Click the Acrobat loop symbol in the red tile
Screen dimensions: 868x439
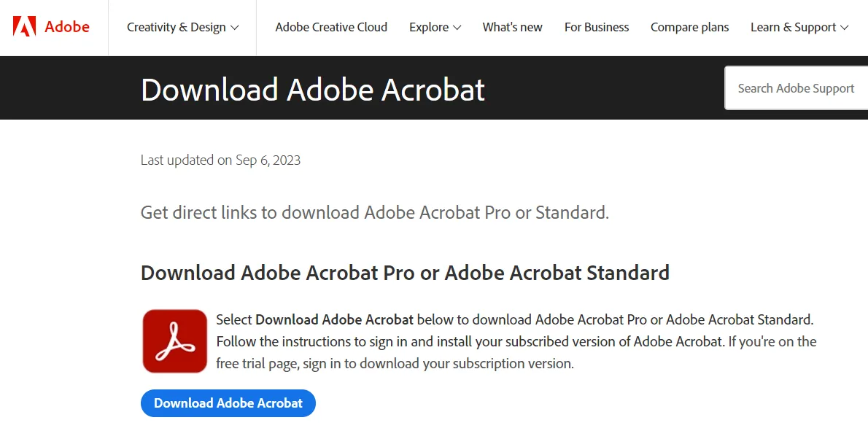pyautogui.click(x=174, y=342)
